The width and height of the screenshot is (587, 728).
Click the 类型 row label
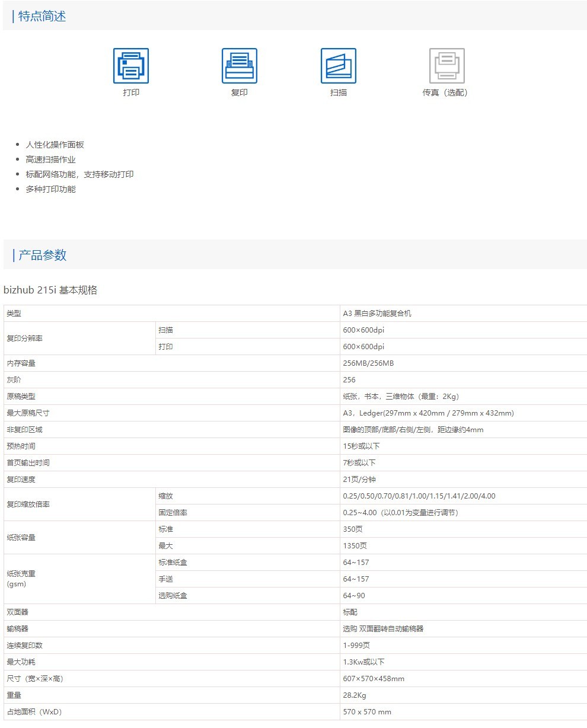(x=14, y=314)
